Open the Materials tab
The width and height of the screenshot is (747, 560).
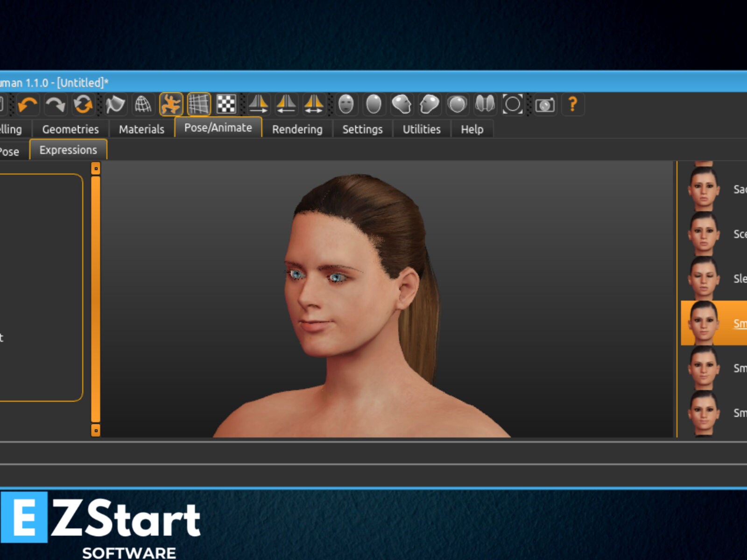tap(141, 129)
